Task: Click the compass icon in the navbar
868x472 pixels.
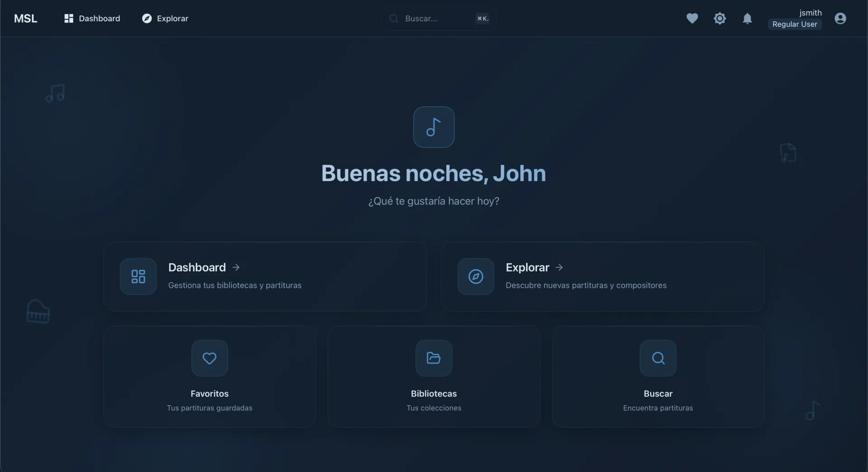Action: 147,19
